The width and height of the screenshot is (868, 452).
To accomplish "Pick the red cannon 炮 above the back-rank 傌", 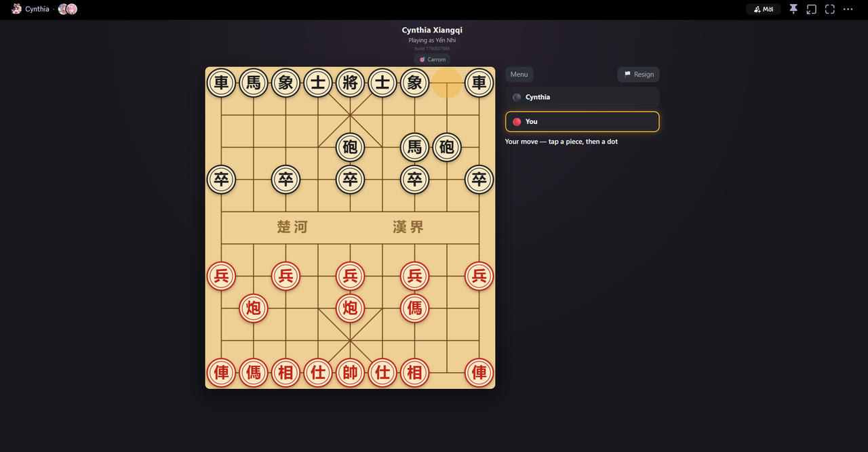I will coord(254,308).
